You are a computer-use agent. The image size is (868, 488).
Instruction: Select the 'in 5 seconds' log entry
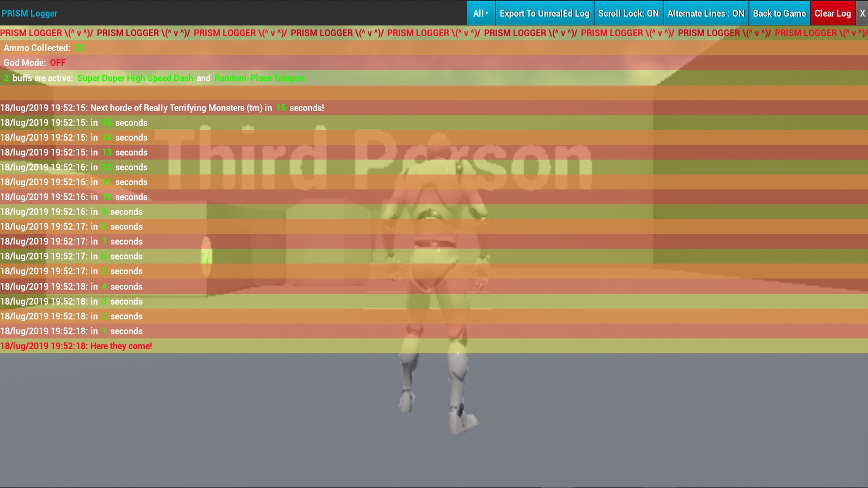71,271
